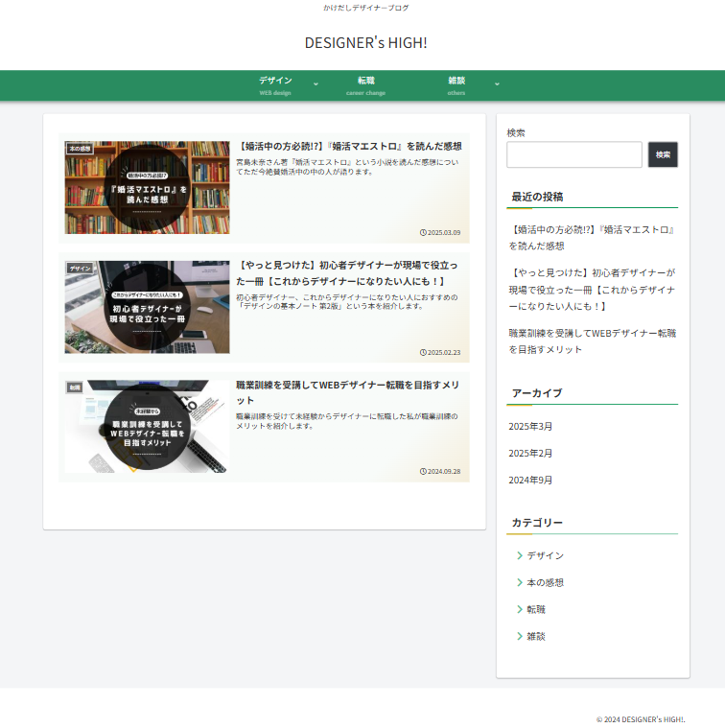Select the 2025年3月 archive link
The width and height of the screenshot is (725, 728).
coord(530,426)
